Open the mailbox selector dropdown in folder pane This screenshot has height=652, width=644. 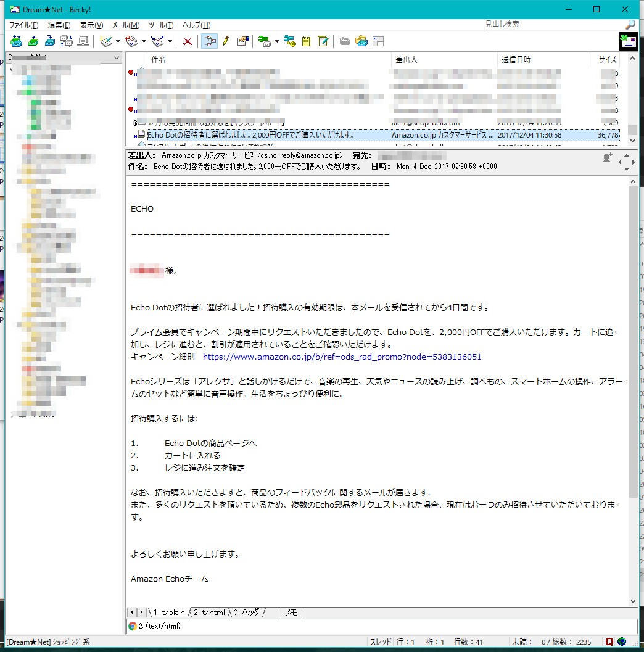point(117,58)
